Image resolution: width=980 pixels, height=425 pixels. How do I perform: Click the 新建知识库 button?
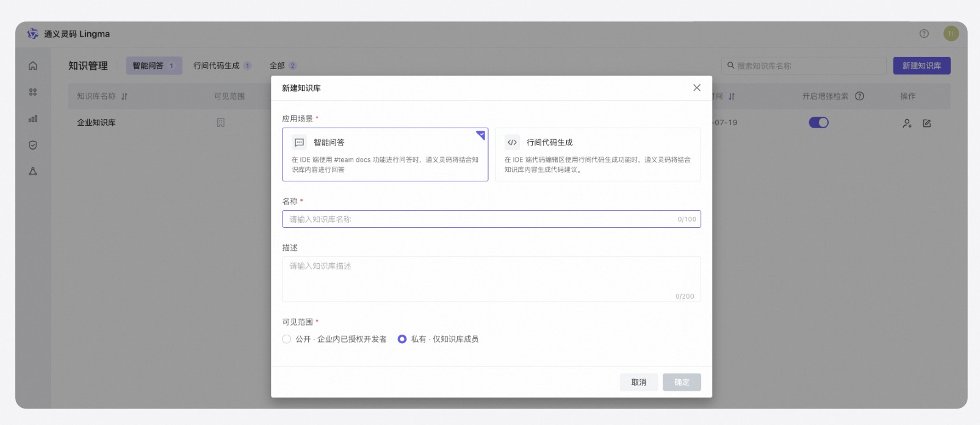(x=922, y=66)
